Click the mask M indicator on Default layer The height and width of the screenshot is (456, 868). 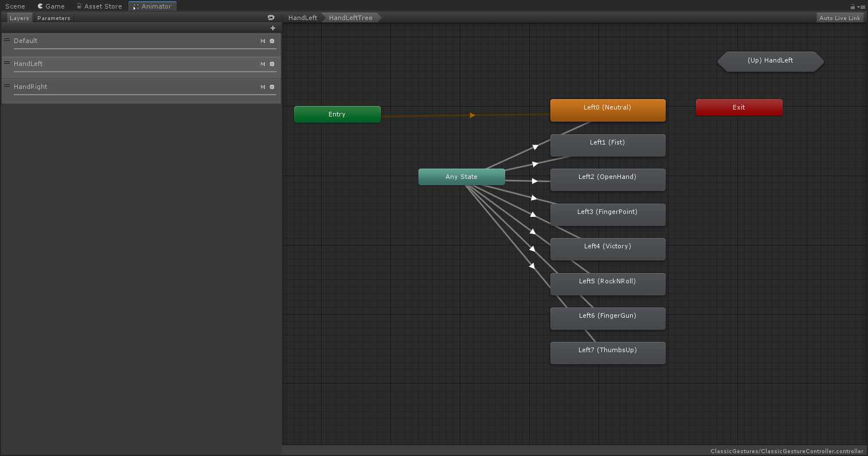(263, 41)
